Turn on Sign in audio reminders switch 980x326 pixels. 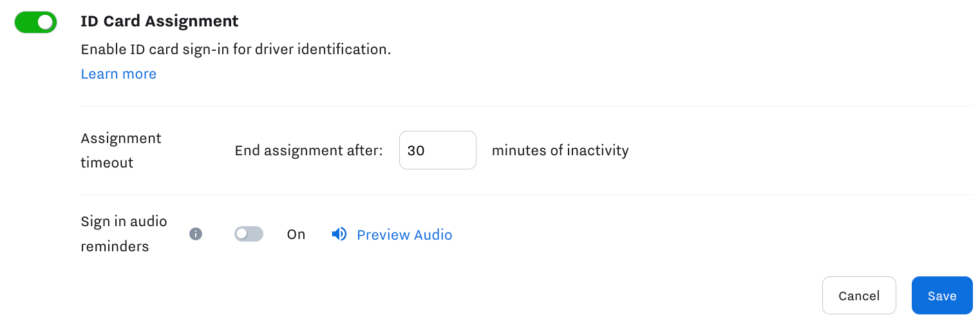click(249, 235)
